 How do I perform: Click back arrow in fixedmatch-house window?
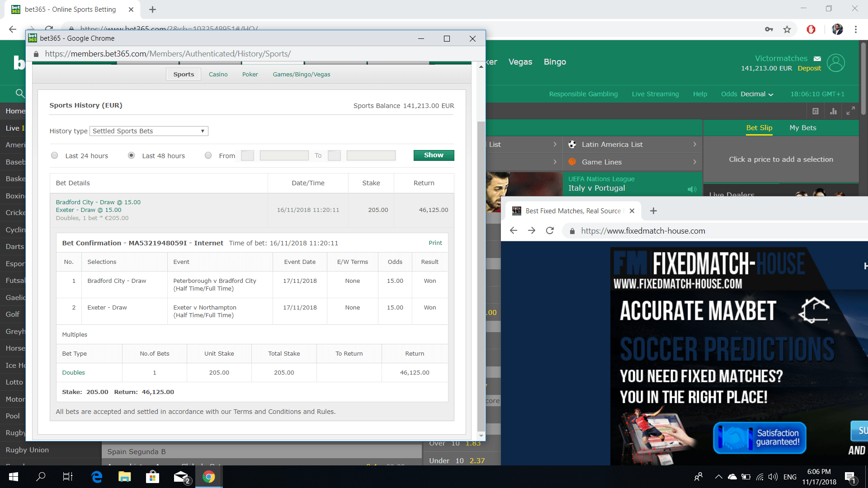[x=513, y=230]
